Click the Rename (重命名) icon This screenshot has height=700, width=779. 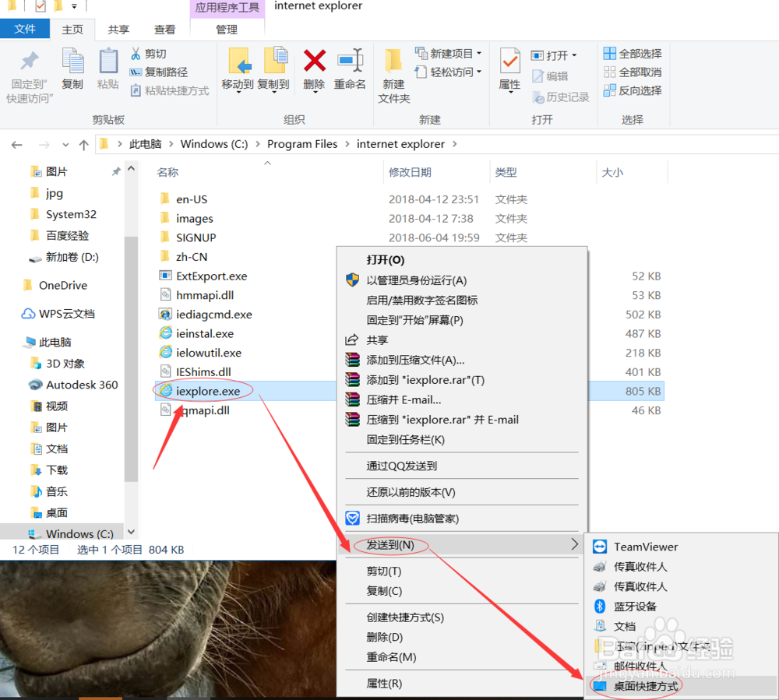point(351,61)
